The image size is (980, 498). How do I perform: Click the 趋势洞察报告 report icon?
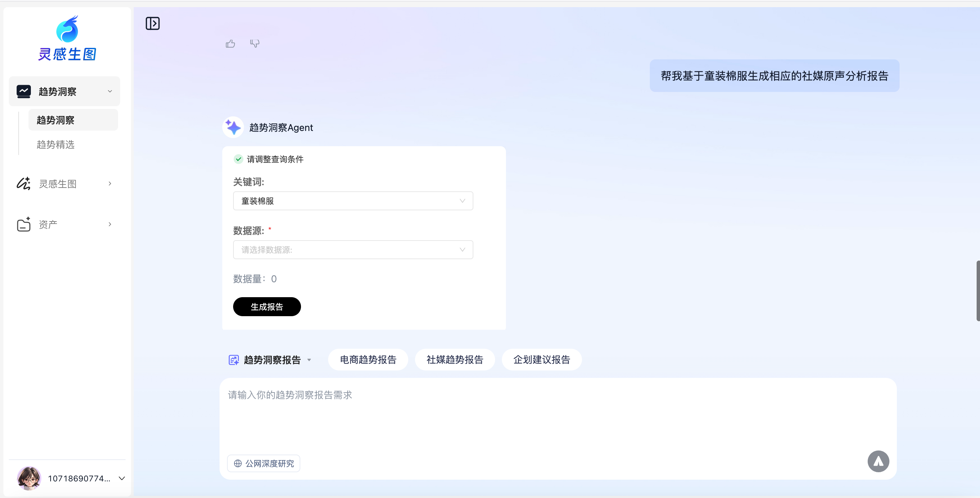click(x=233, y=360)
